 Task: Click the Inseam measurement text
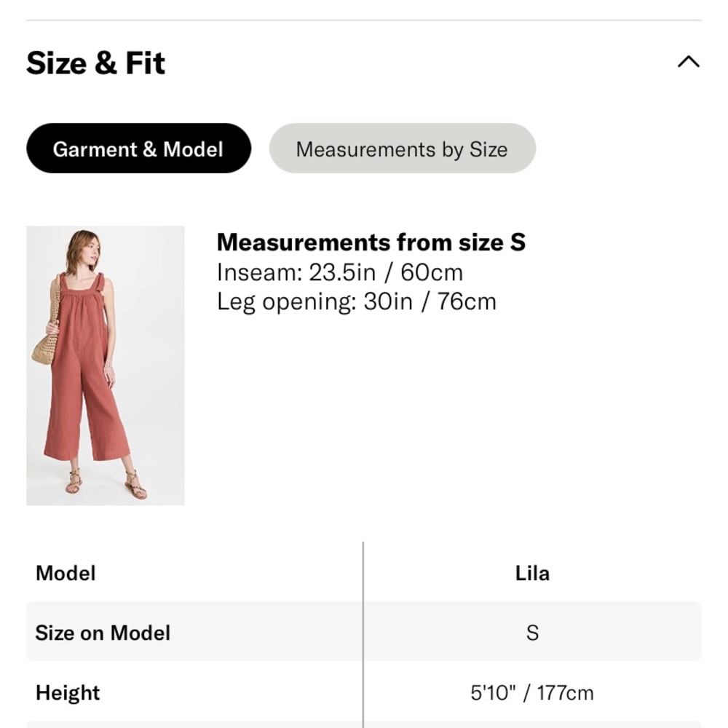(339, 272)
